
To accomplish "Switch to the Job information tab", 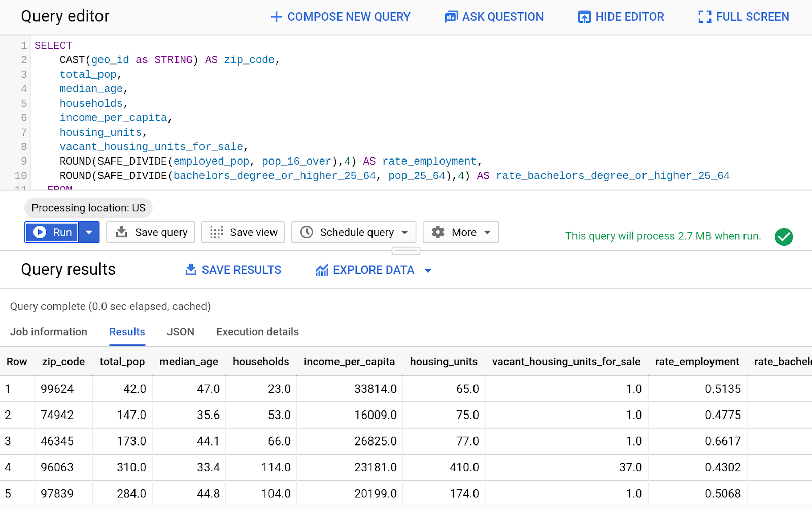I will [49, 332].
